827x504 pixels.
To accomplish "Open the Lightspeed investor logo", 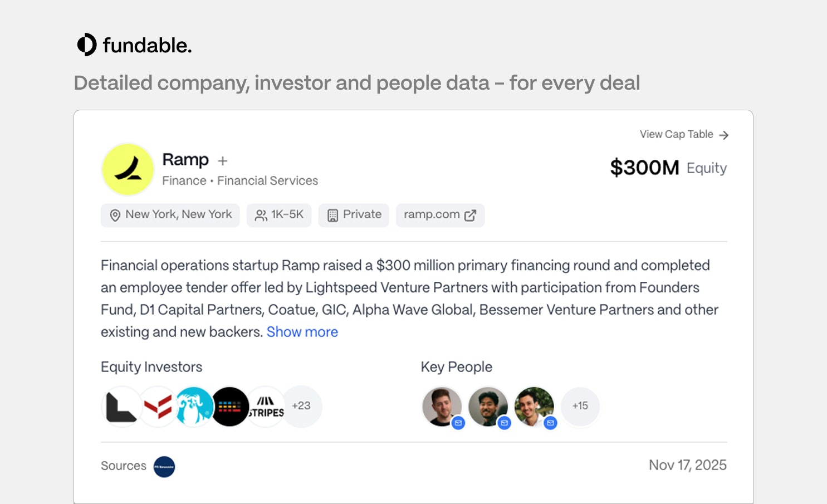I will coord(120,407).
